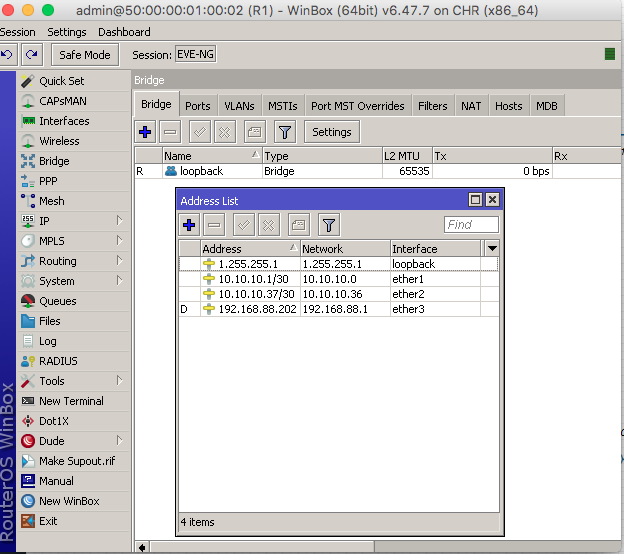Open PPP sidebar entry
This screenshot has height=554, width=624.
(74, 181)
